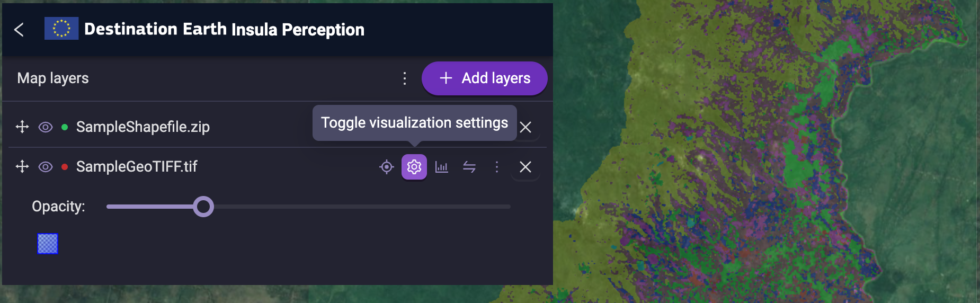Grab the move handle for SampleGeoTIFF.tif
Screen dimensions: 980x303
point(22,167)
